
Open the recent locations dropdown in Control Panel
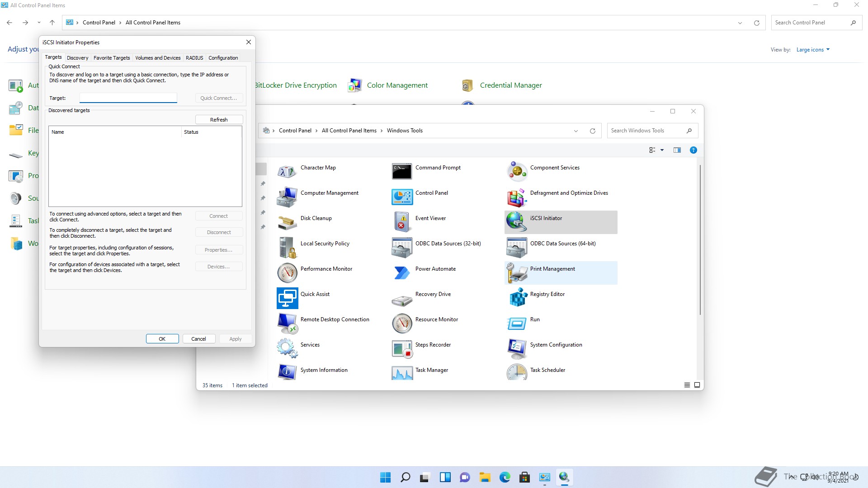pos(39,23)
